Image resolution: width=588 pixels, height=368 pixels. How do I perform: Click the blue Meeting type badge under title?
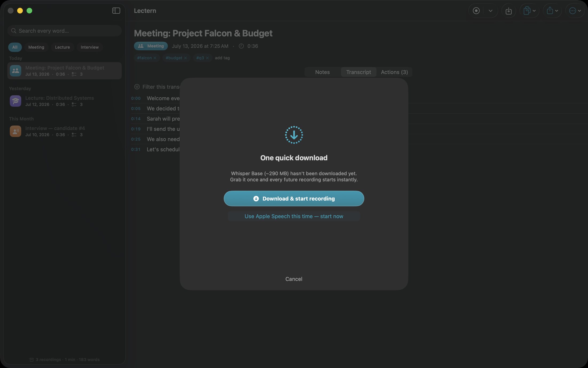tap(151, 46)
